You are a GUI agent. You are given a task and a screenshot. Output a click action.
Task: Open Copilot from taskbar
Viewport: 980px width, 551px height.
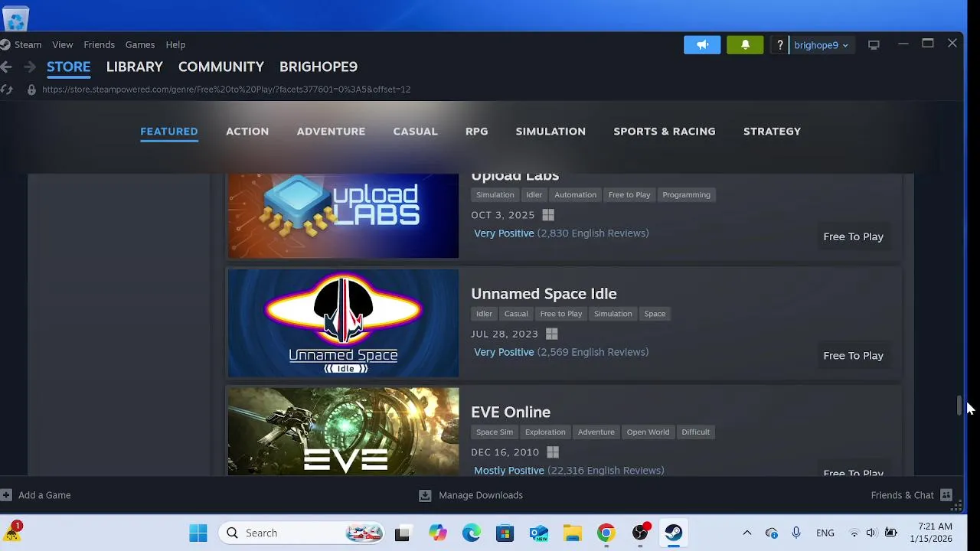[437, 533]
